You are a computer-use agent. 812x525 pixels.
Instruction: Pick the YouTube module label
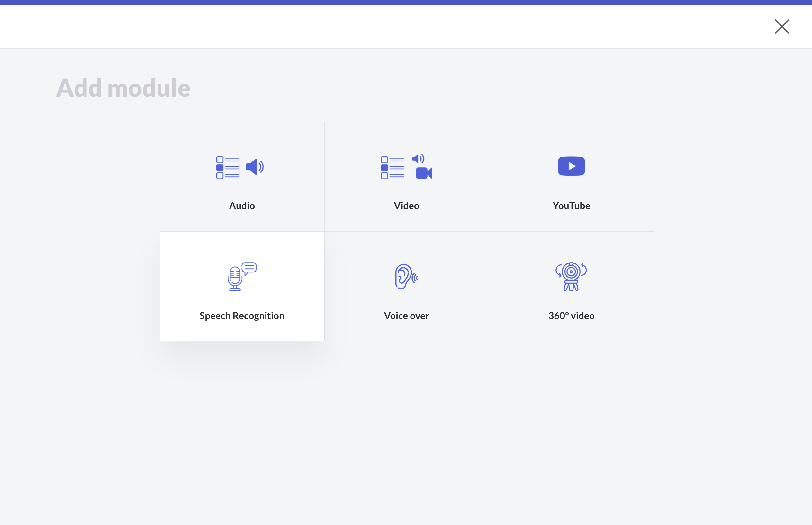click(x=571, y=206)
